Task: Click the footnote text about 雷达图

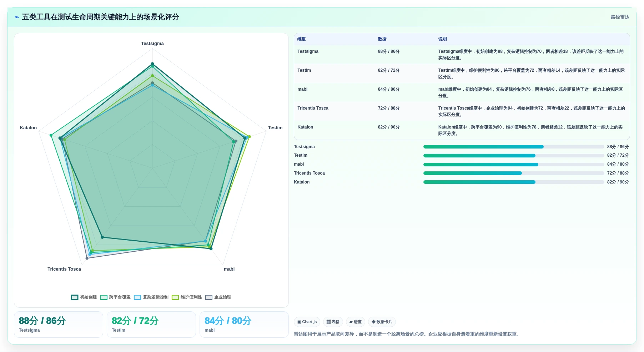Action: point(407,334)
